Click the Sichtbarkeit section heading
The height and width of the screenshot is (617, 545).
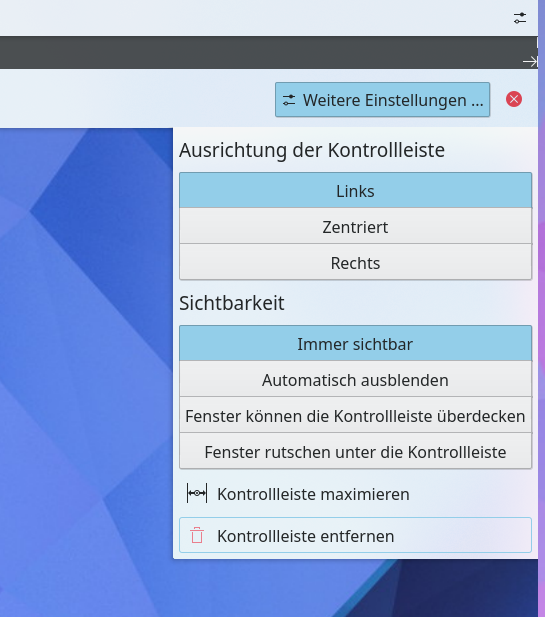231,303
